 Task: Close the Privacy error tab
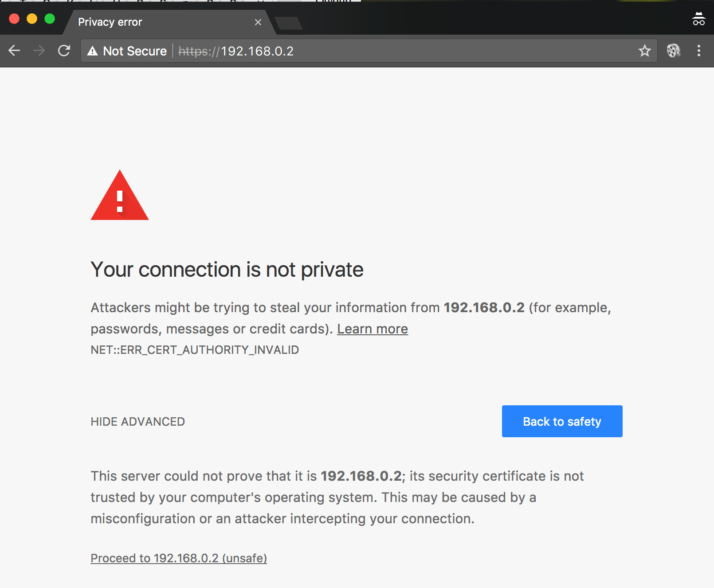(258, 22)
